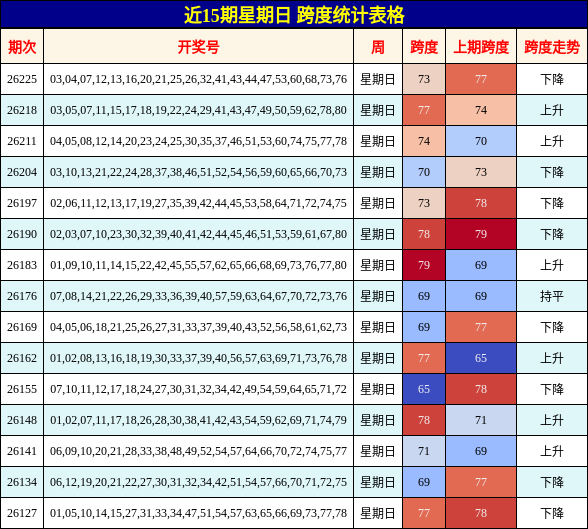Click the 周 column header
588x529 pixels.
click(378, 47)
